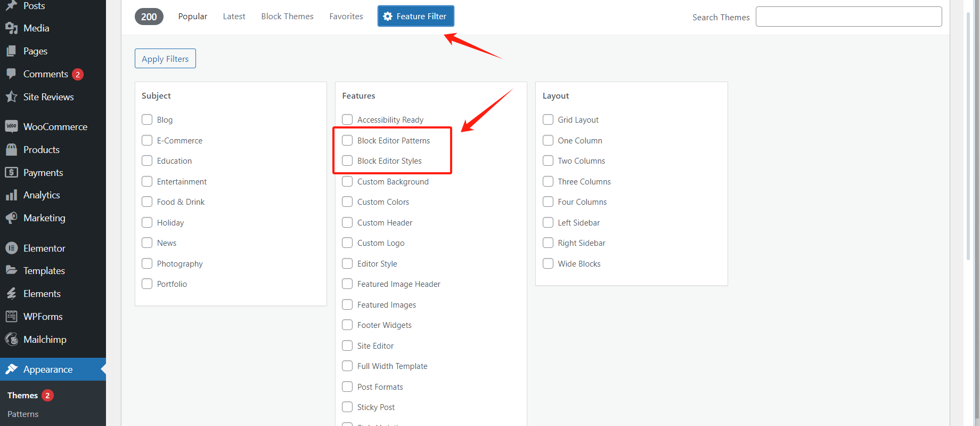Click the Payments dollar icon

11,172
